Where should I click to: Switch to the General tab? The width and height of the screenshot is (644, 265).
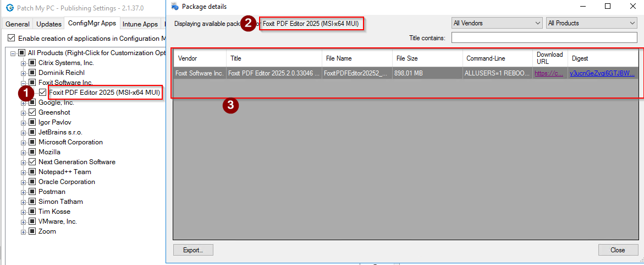(18, 24)
